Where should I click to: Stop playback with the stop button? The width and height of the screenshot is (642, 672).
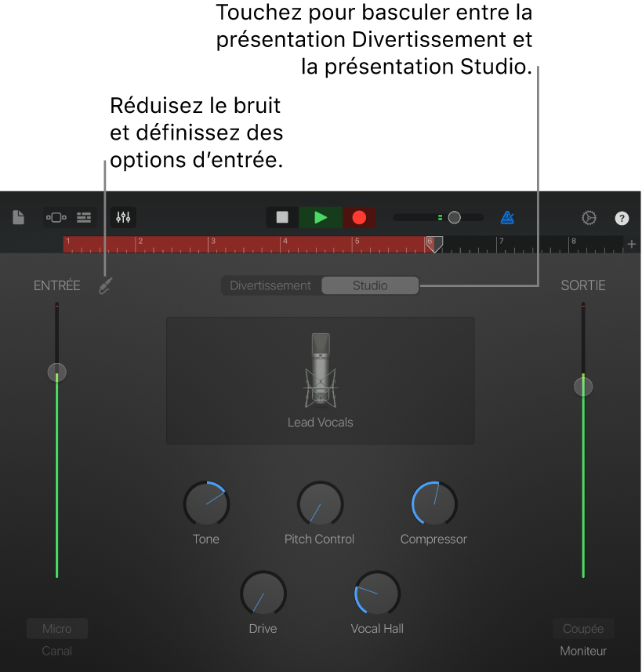click(281, 217)
